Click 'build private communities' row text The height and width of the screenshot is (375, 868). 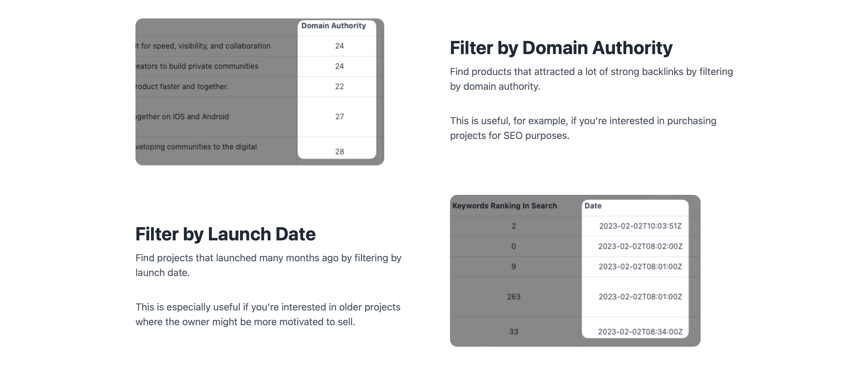pos(197,66)
